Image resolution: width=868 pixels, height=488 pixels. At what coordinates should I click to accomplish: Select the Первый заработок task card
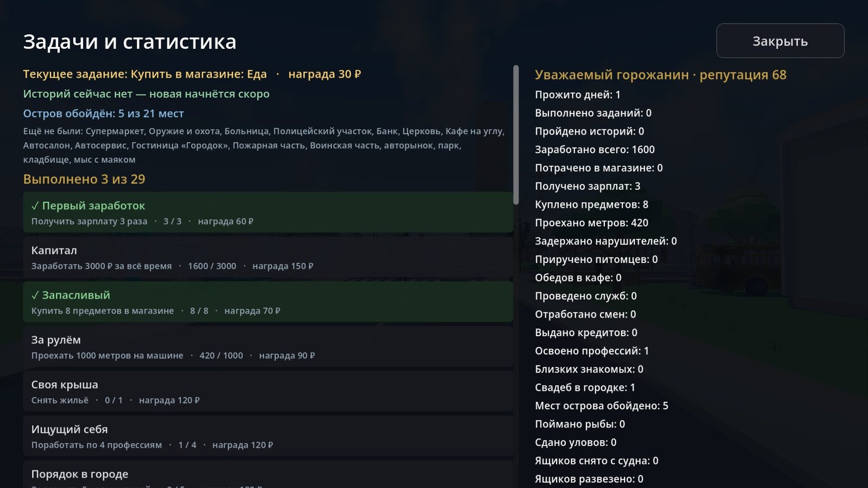click(268, 213)
